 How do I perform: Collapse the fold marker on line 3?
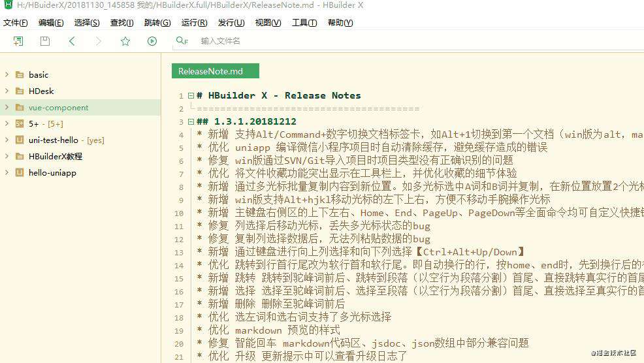pos(191,121)
